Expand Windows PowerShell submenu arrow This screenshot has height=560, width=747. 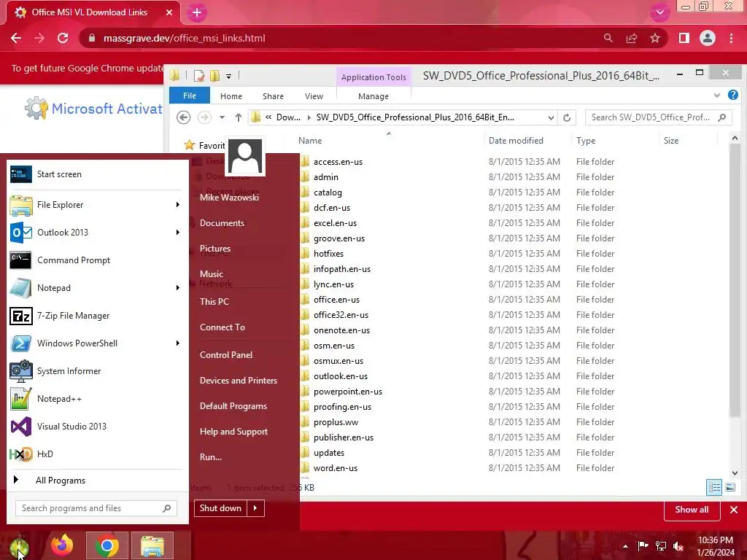[x=177, y=343]
